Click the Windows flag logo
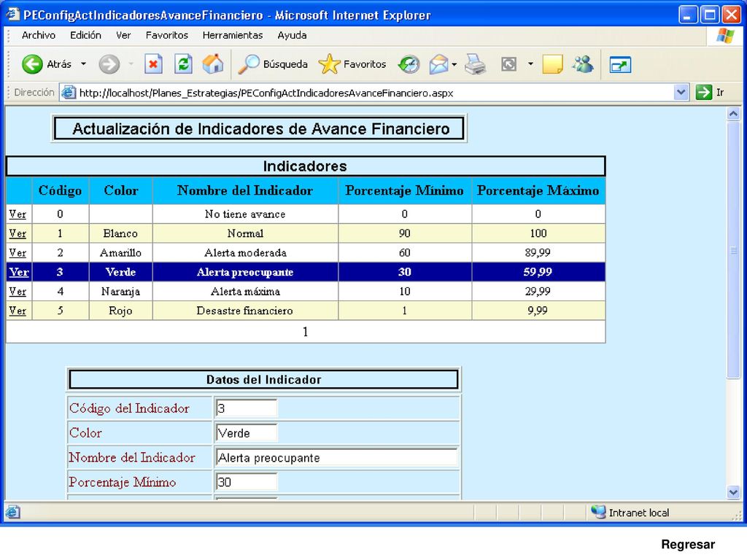 [725, 36]
